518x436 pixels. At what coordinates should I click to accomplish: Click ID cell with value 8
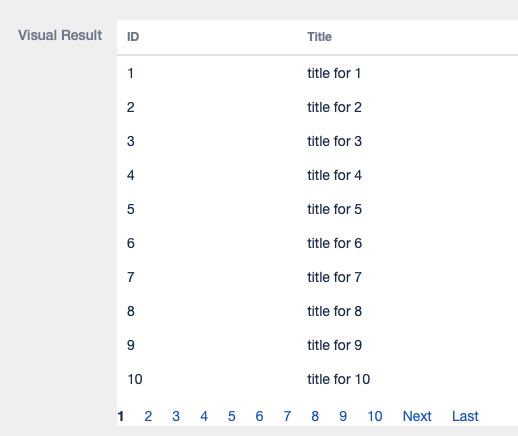(131, 311)
